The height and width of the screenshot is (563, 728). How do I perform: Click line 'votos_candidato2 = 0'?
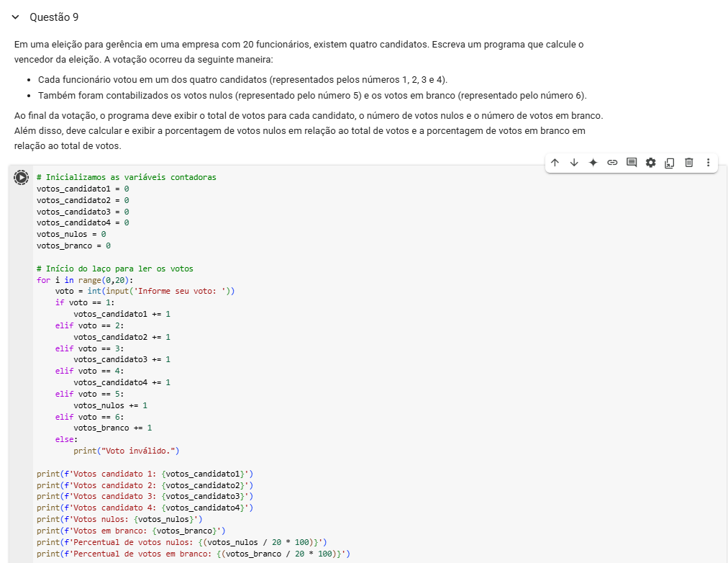coord(83,200)
